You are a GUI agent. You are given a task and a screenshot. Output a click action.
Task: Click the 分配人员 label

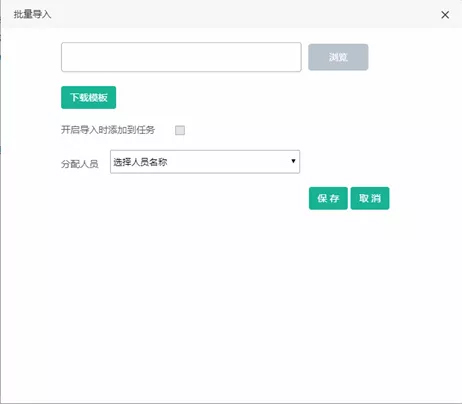coord(80,164)
